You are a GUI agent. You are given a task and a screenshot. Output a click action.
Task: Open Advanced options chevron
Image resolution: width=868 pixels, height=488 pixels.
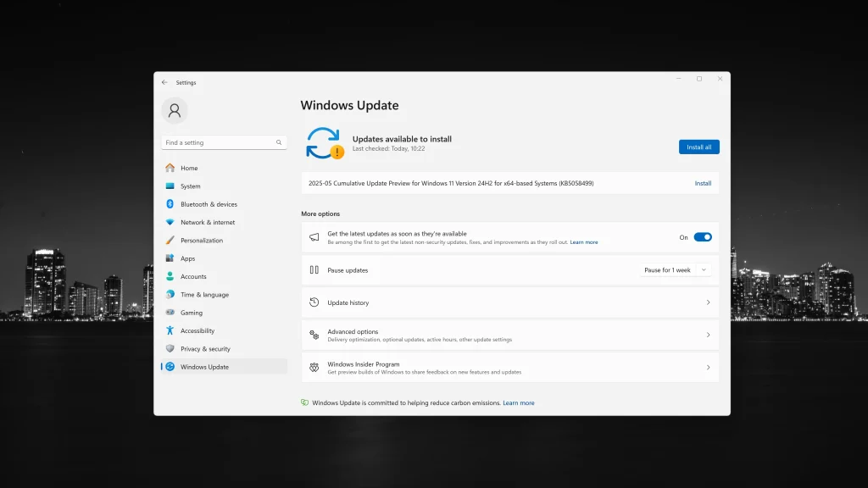click(x=708, y=335)
